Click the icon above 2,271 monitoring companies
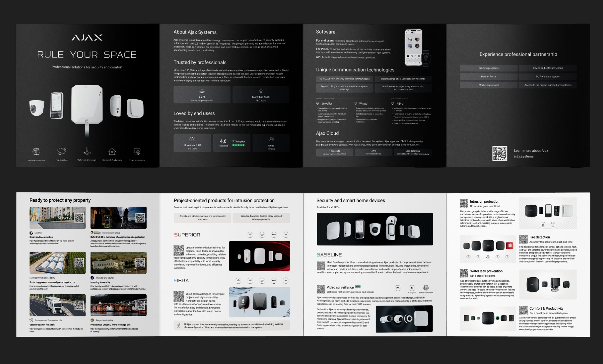 [202, 91]
